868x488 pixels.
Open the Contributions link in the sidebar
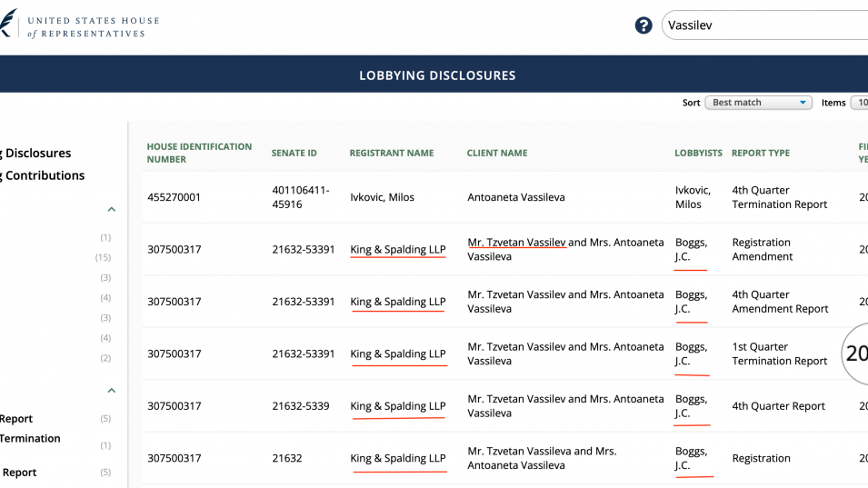(x=44, y=175)
